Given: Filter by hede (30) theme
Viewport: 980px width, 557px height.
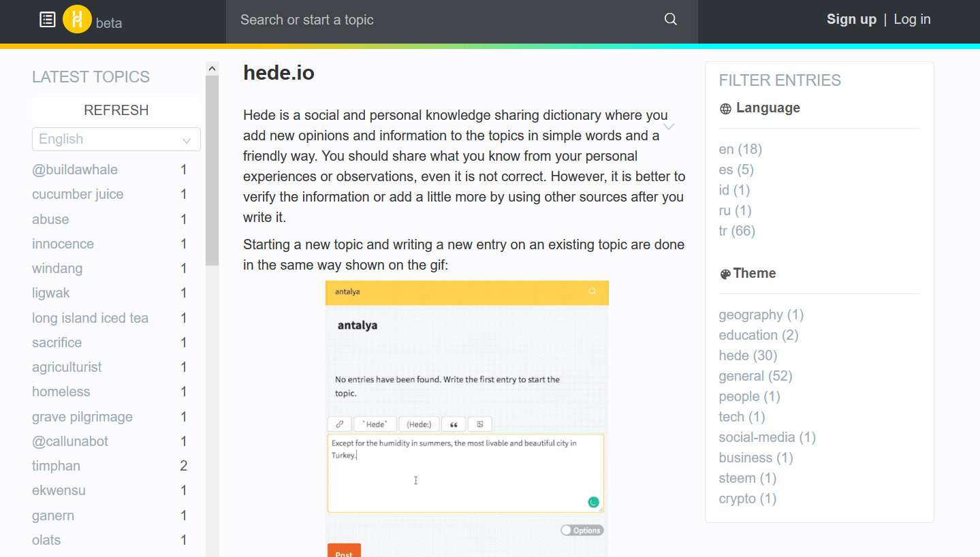Looking at the screenshot, I should point(748,355).
